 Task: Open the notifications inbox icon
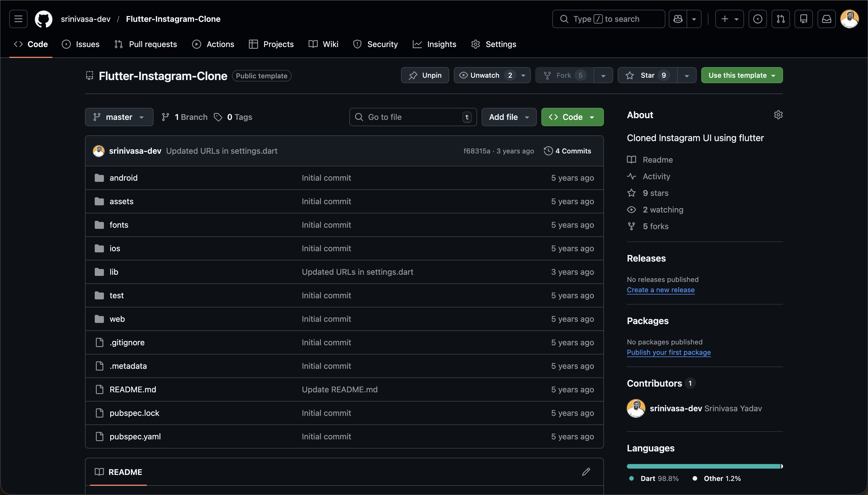pyautogui.click(x=826, y=19)
